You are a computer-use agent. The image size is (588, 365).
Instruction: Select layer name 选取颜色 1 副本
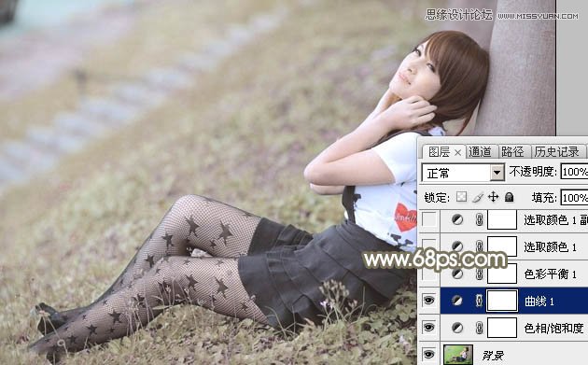point(555,219)
